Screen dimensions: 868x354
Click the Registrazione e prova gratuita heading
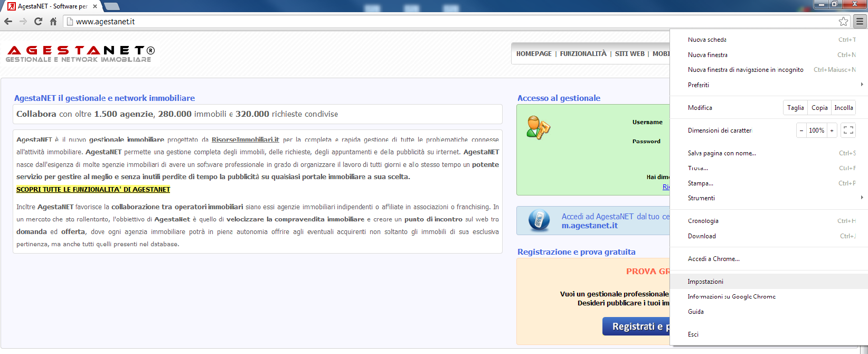[x=577, y=252]
